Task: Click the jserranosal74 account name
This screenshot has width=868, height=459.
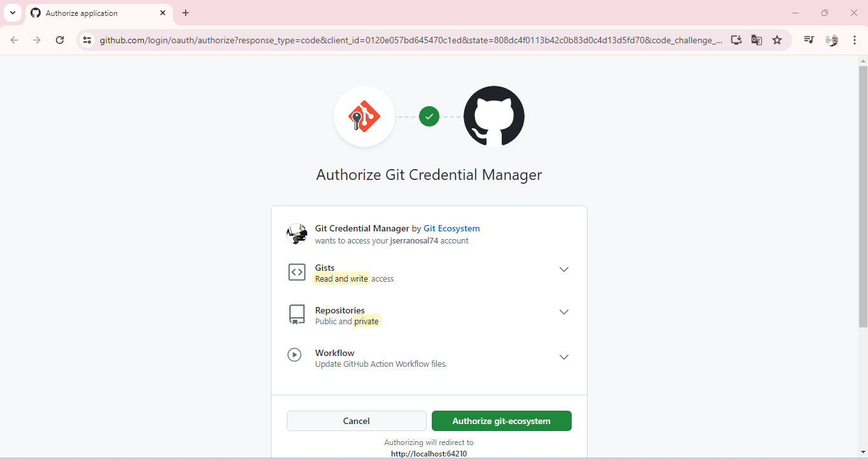Action: [414, 241]
